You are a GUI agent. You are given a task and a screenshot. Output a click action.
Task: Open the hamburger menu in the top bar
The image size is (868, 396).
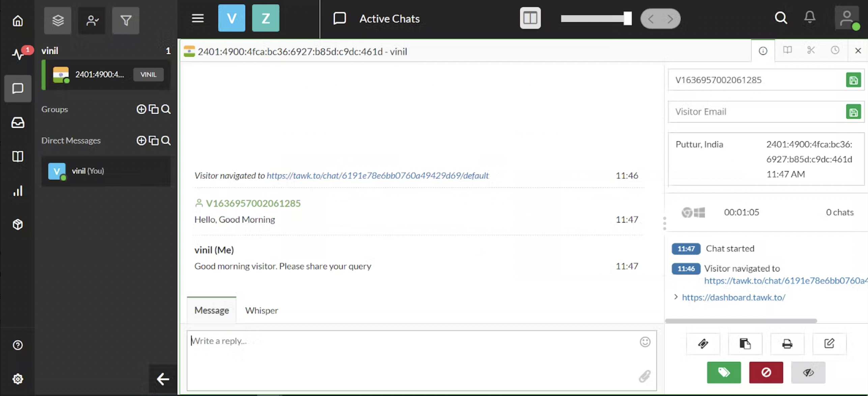198,18
